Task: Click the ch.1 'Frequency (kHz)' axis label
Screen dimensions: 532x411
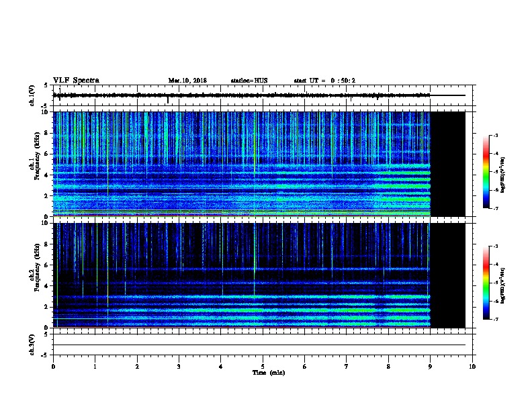Action: [x=37, y=156]
